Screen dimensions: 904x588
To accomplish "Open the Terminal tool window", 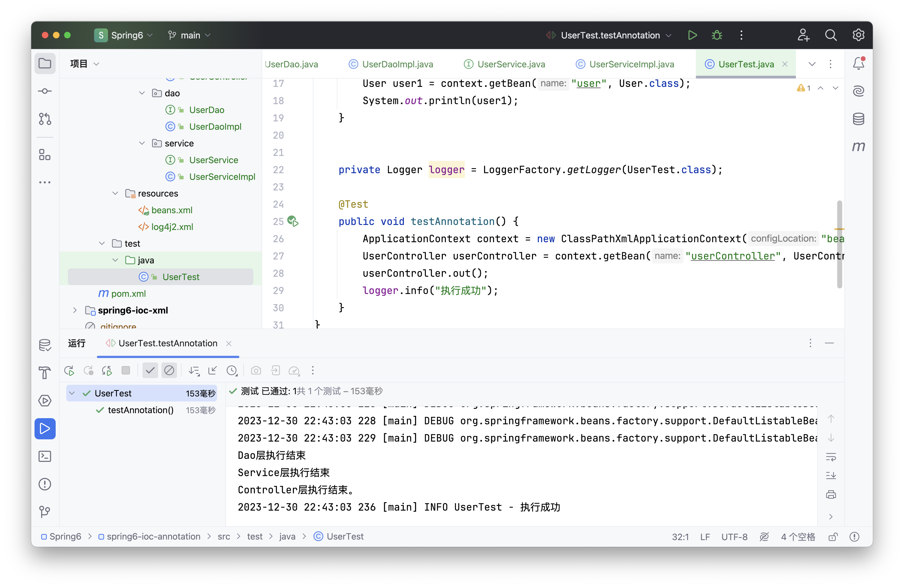I will 45,456.
